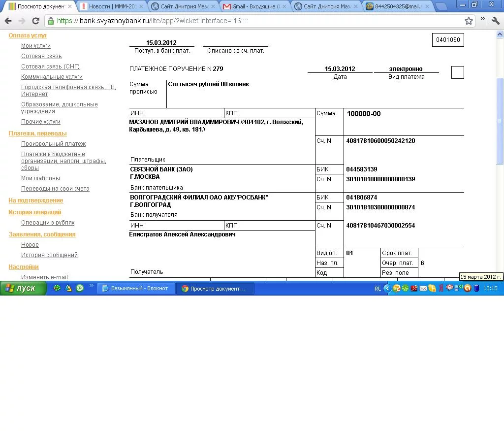Open a new browser tab

(441, 6)
